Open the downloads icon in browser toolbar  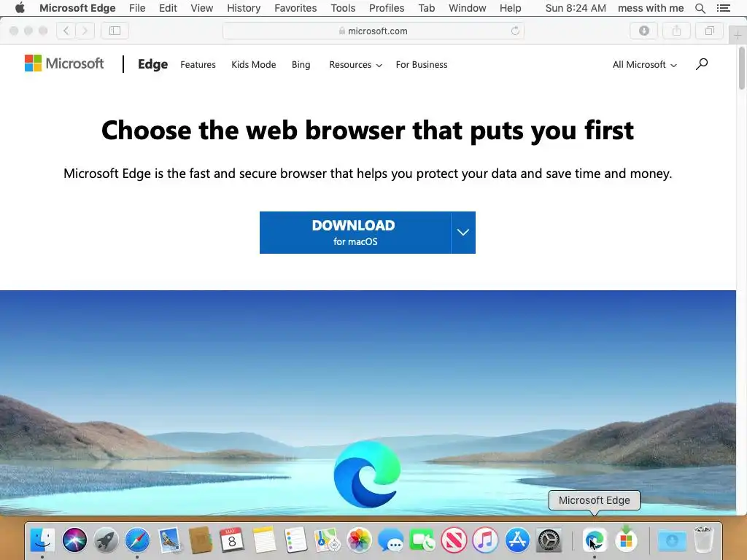coord(643,31)
